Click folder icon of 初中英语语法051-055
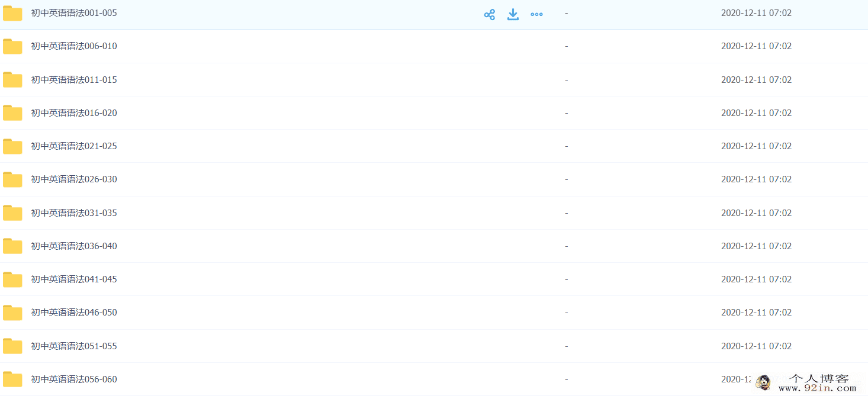The height and width of the screenshot is (396, 868). click(x=12, y=346)
